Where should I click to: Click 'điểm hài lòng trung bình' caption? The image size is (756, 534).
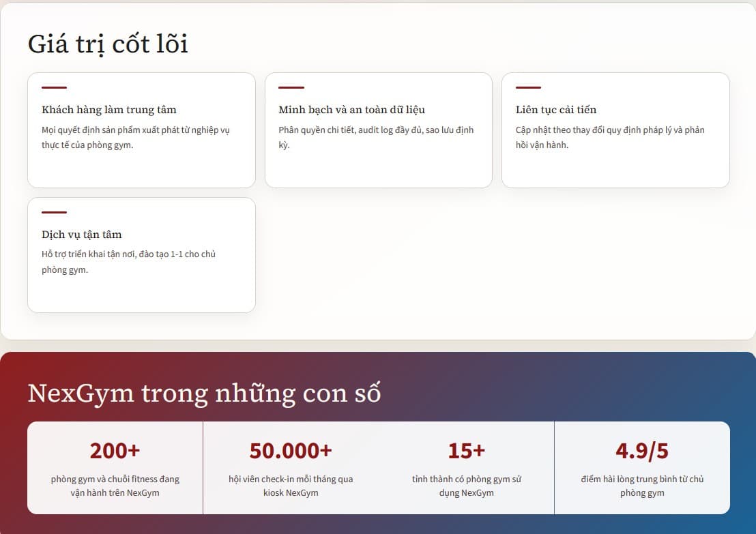click(x=642, y=486)
